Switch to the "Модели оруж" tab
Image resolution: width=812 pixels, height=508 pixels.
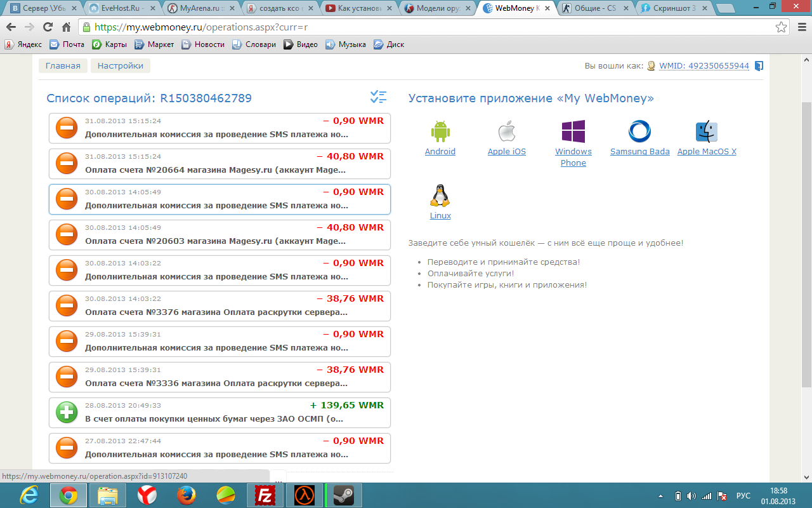coord(438,8)
